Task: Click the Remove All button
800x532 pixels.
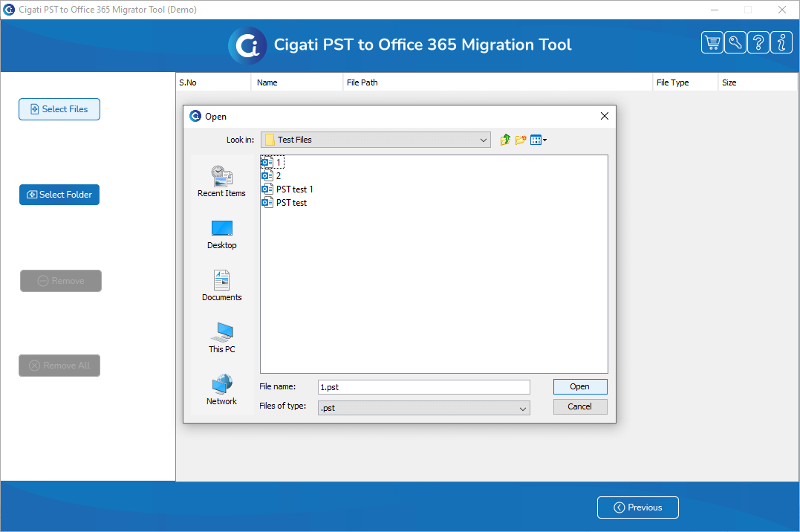Action: pos(59,366)
